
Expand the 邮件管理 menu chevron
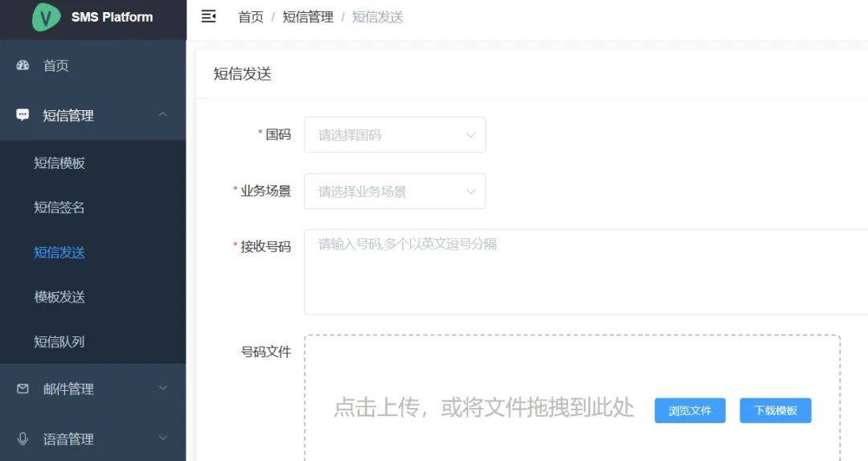(162, 388)
